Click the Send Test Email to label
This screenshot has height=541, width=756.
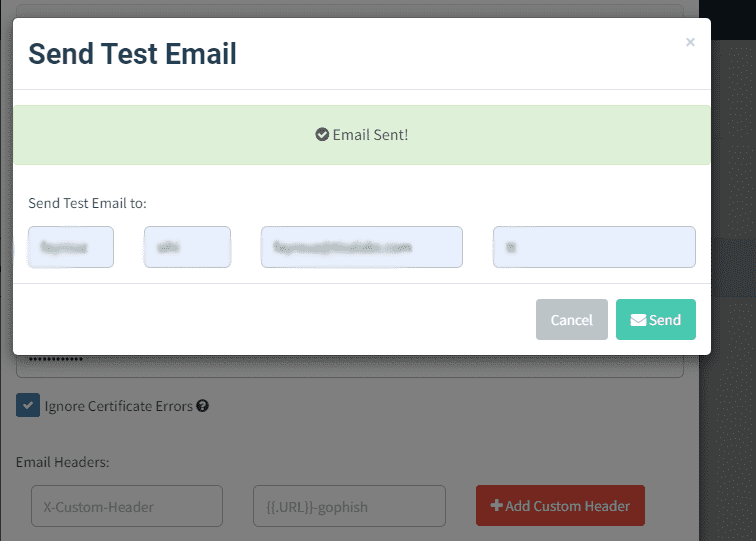tap(87, 203)
